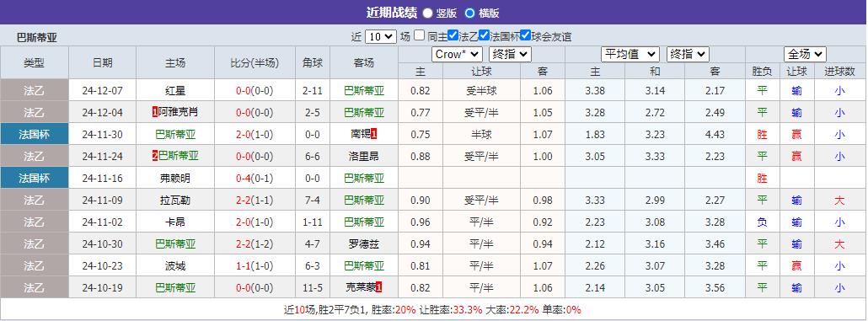Click the 法国杯 type cell for 24-11-16
Viewport: 868px width, 321px height.
pyautogui.click(x=35, y=179)
